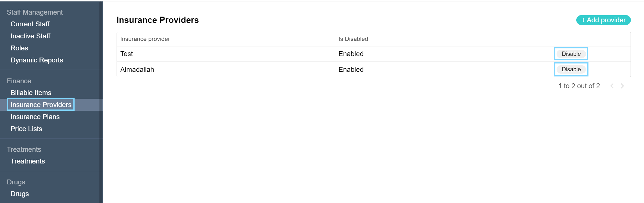Navigate to Roles section

point(19,48)
